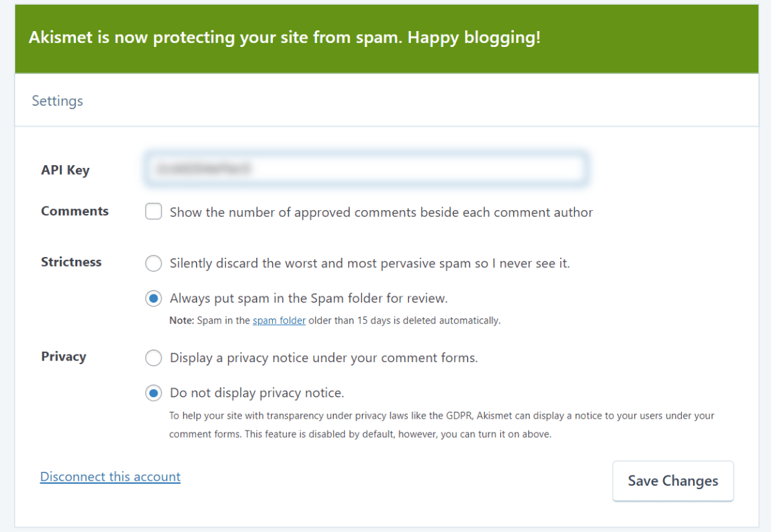The width and height of the screenshot is (771, 532).
Task: Select the Display a privacy notice radio button
Action: (153, 358)
